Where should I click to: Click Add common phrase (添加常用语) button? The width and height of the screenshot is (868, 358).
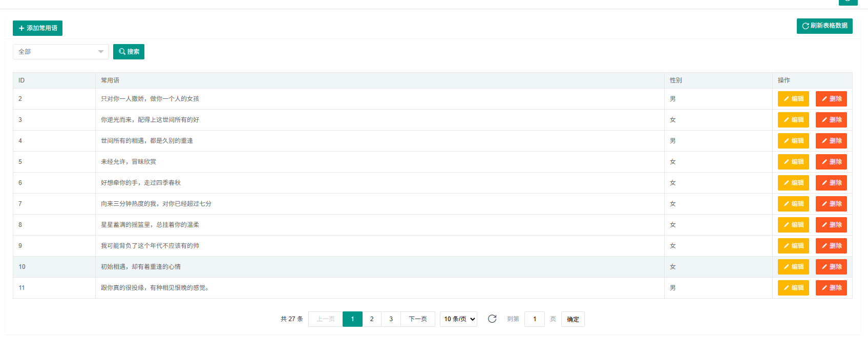coord(37,28)
